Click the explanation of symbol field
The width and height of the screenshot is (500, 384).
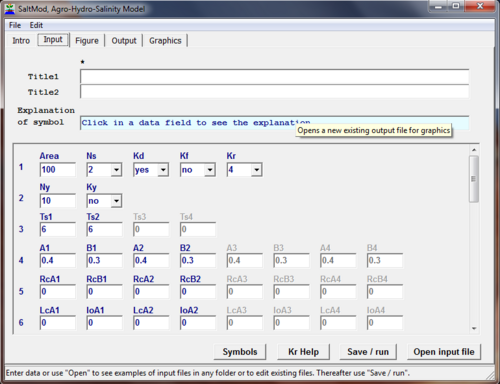tap(274, 123)
